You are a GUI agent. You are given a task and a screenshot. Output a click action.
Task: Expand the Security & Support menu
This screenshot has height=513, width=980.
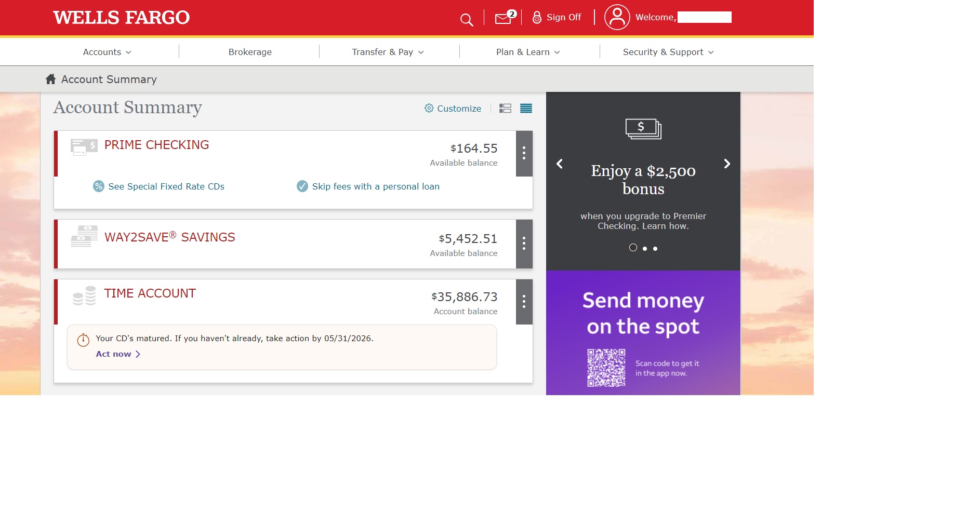point(668,52)
